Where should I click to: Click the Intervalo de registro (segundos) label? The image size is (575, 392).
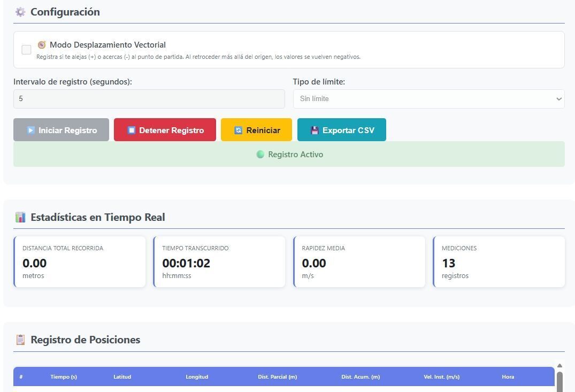pyautogui.click(x=73, y=82)
